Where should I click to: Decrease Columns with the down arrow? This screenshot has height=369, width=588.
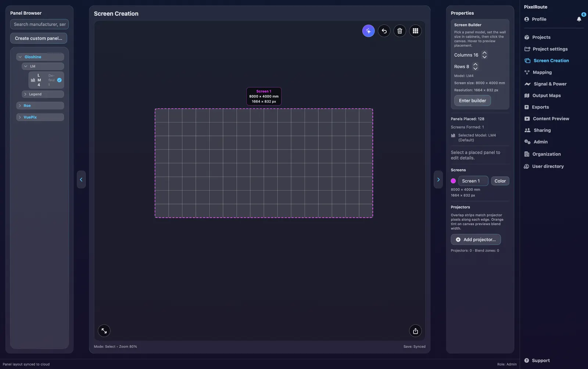484,57
